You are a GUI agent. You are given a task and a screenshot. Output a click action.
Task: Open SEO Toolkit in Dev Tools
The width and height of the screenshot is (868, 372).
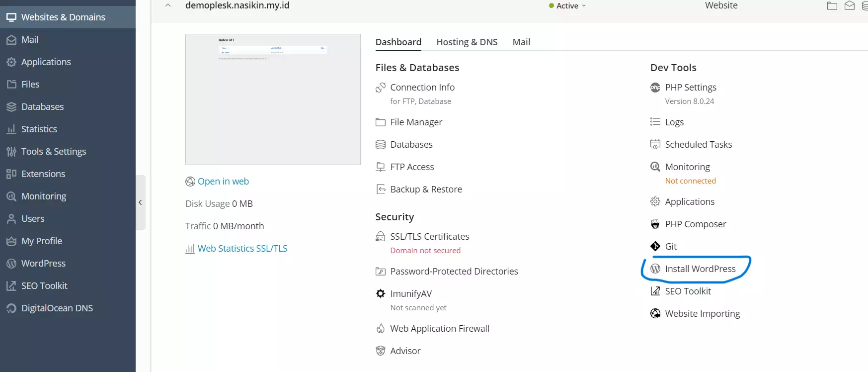pyautogui.click(x=688, y=291)
